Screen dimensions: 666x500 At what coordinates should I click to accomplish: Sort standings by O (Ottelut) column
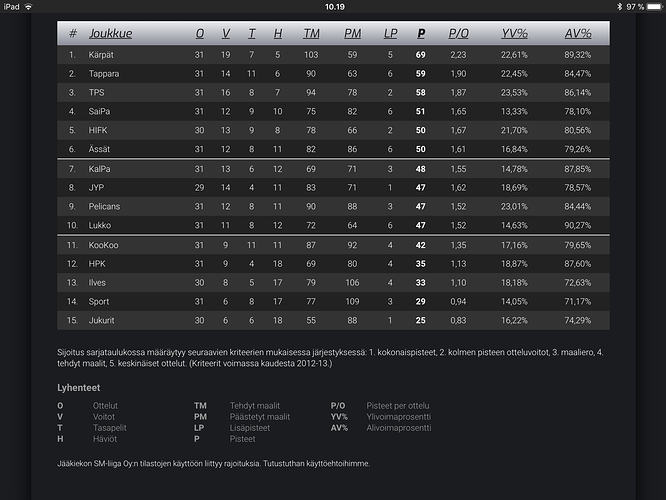coord(200,33)
